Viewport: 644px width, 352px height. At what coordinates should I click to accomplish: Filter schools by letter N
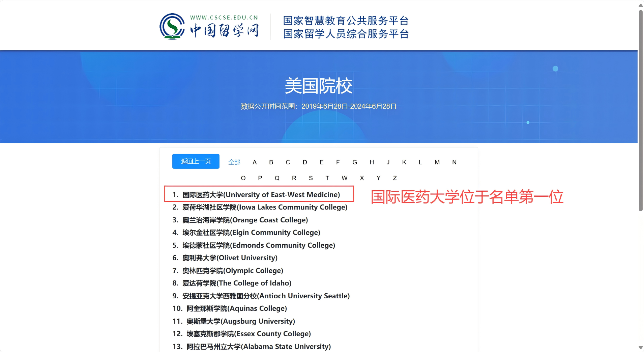(454, 162)
